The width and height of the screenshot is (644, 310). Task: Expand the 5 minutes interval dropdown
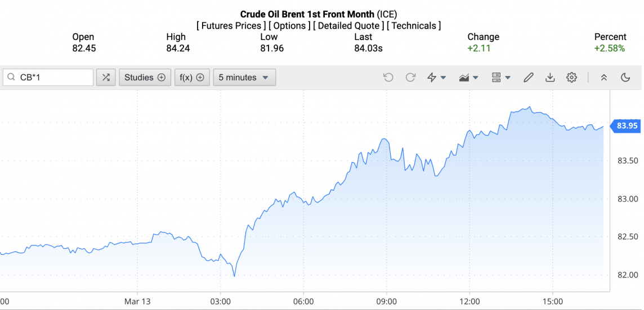pos(244,78)
